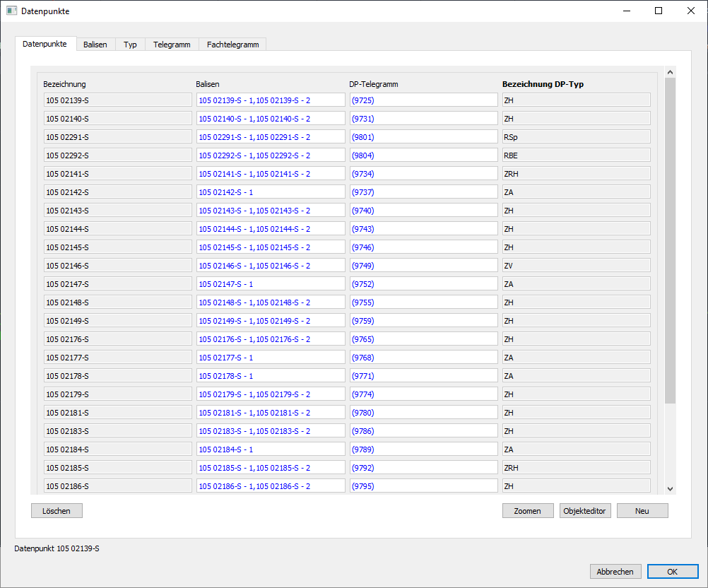Open the Typ tab
The image size is (708, 588).
pos(130,45)
